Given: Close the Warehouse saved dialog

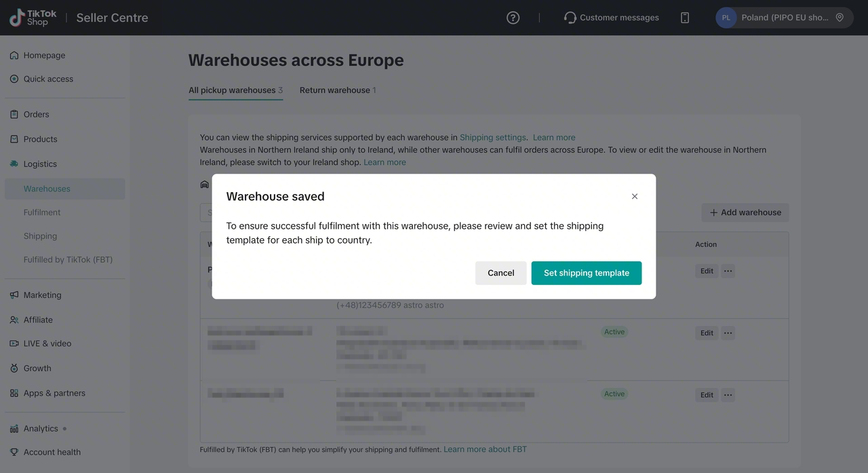Looking at the screenshot, I should click(x=635, y=196).
